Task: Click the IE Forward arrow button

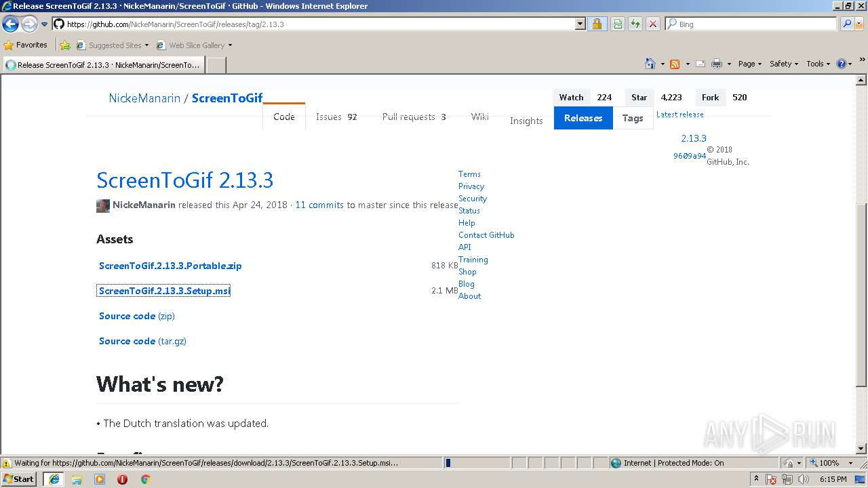Action: (x=29, y=24)
